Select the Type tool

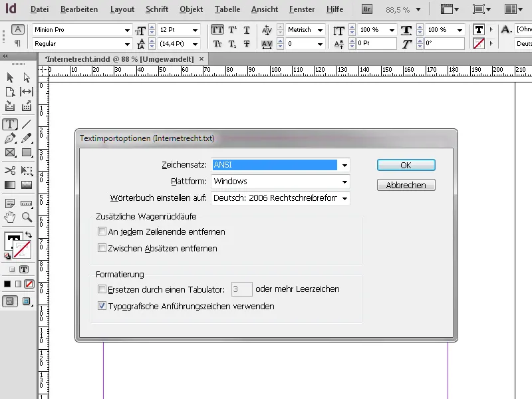pos(10,124)
